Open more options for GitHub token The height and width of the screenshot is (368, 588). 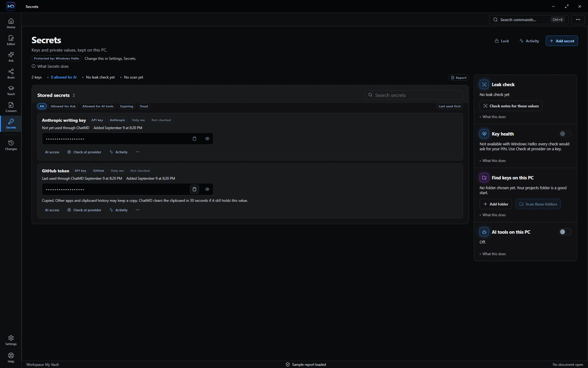click(x=138, y=210)
